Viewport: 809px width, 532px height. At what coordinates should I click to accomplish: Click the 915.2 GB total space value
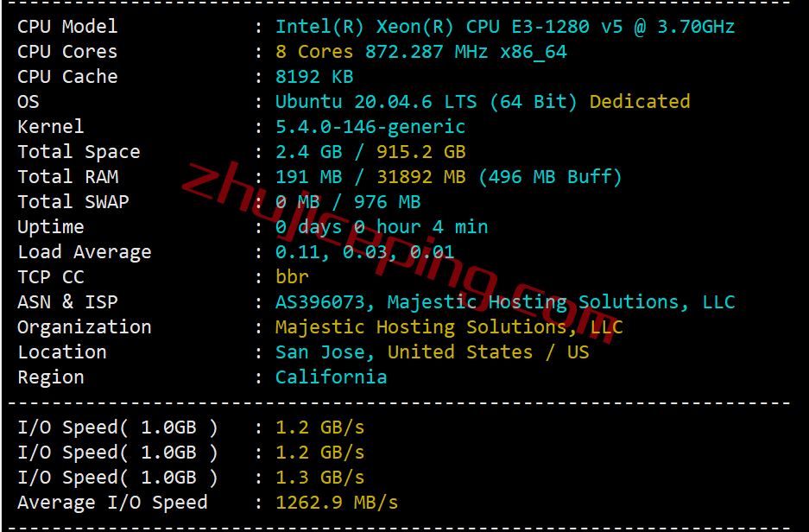[420, 152]
